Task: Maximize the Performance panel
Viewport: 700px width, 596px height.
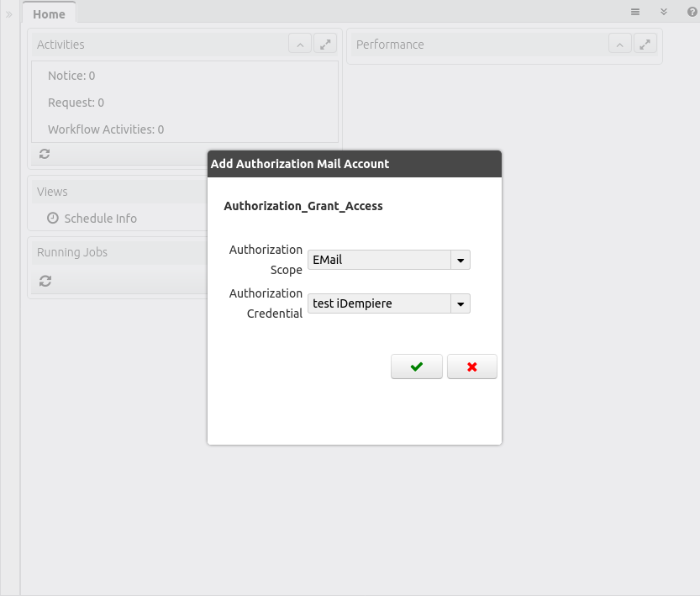Action: pyautogui.click(x=645, y=45)
